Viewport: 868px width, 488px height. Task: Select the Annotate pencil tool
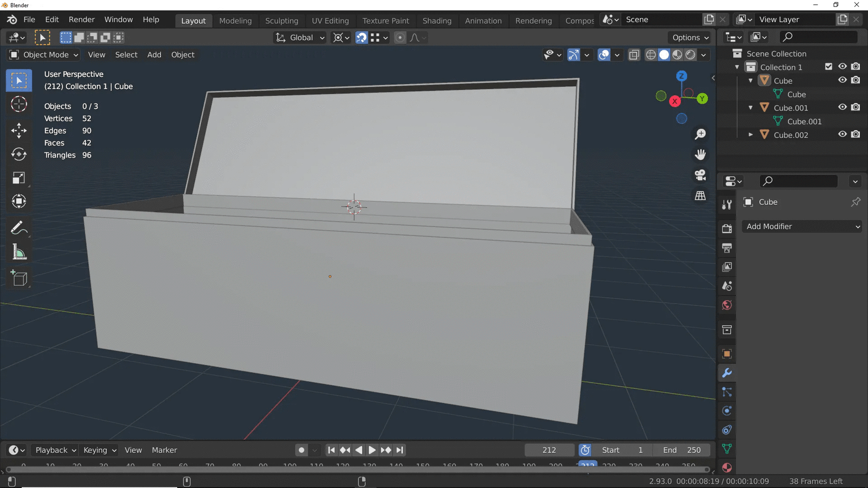click(19, 228)
